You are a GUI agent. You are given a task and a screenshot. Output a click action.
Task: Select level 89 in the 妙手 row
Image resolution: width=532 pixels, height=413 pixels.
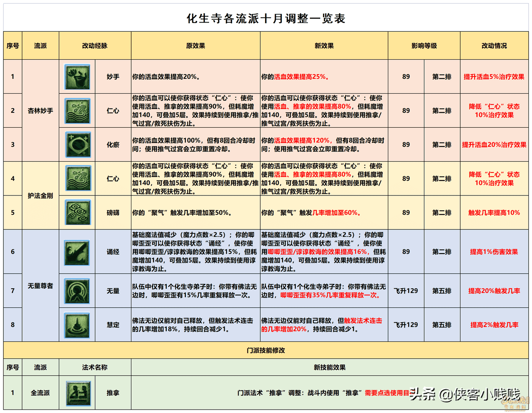406,76
